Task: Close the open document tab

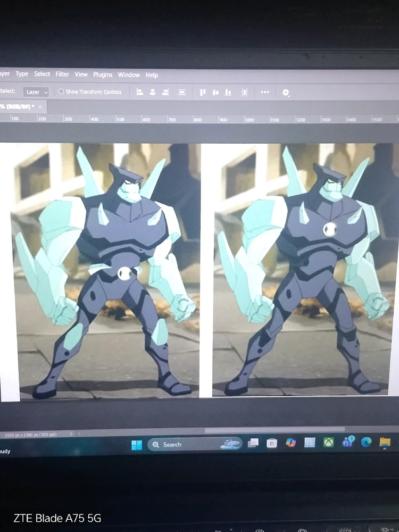Action: 40,106
